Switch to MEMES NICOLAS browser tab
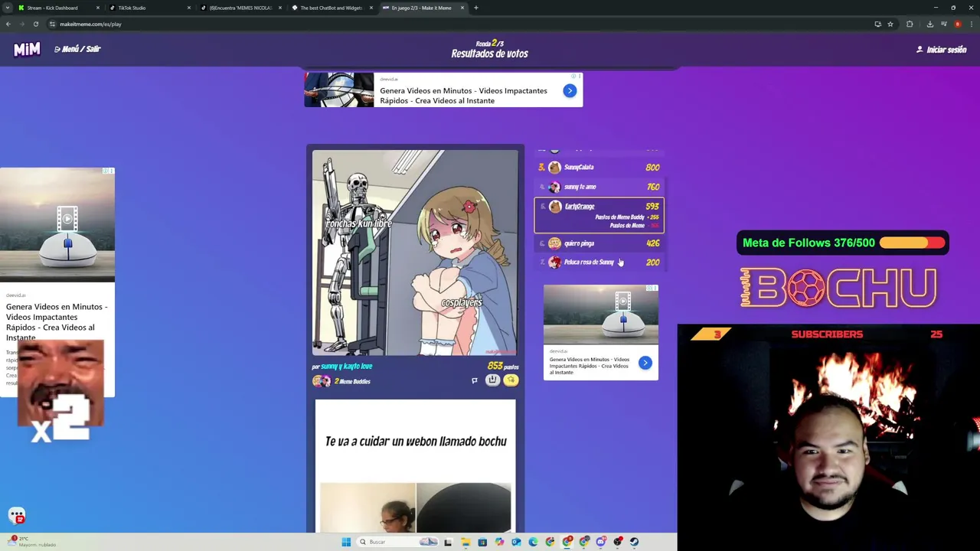Viewport: 980px width, 551px height. click(240, 8)
